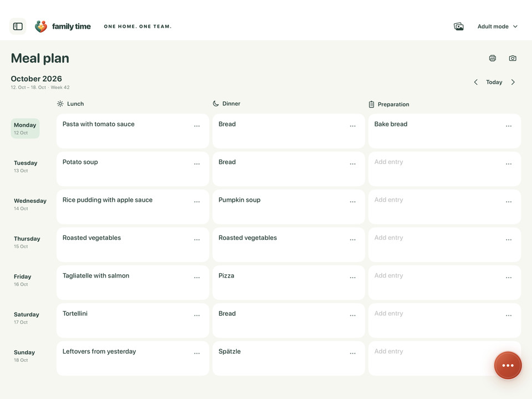This screenshot has height=399, width=532.
Task: Click the Lunch column header
Action: [70, 104]
